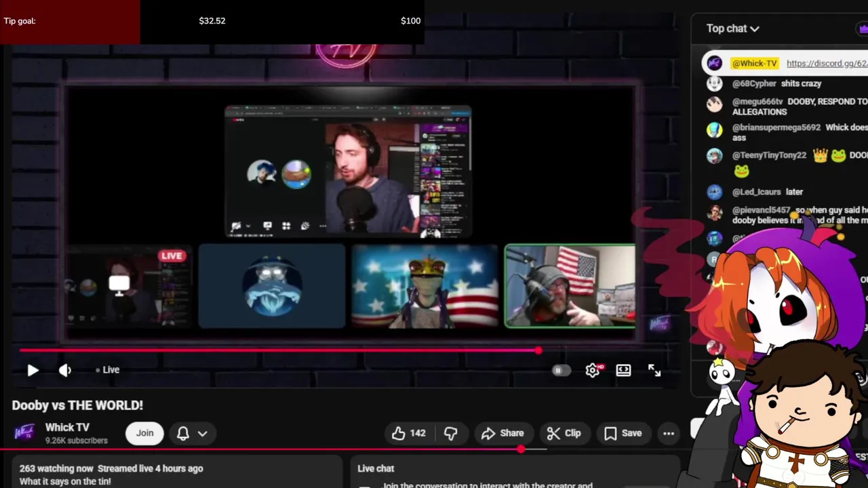Image resolution: width=868 pixels, height=488 pixels.
Task: Open the Top chat dropdown
Action: click(x=732, y=28)
